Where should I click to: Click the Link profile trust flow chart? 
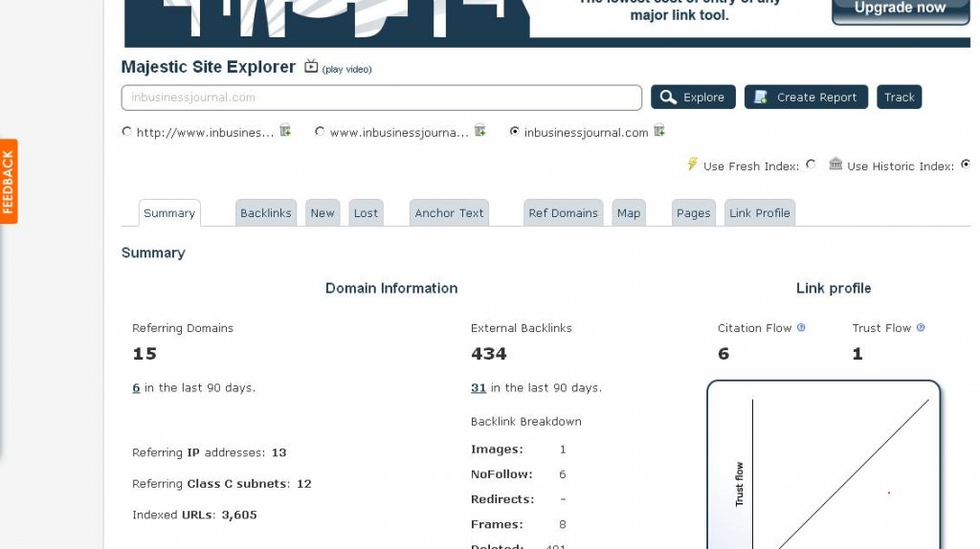pyautogui.click(x=824, y=465)
